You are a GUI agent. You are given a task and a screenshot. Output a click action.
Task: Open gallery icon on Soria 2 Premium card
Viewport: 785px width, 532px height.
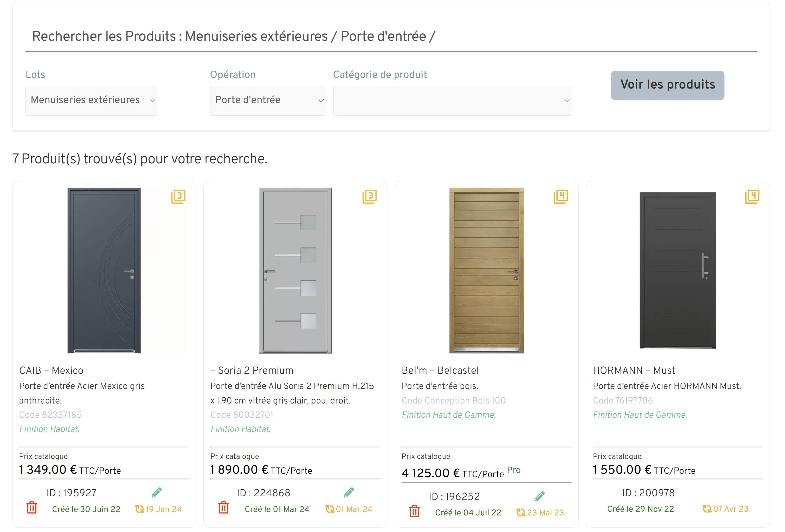370,196
